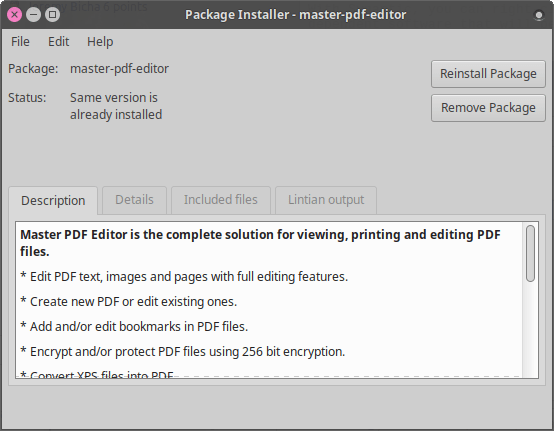Click the Remove Package button

[488, 108]
